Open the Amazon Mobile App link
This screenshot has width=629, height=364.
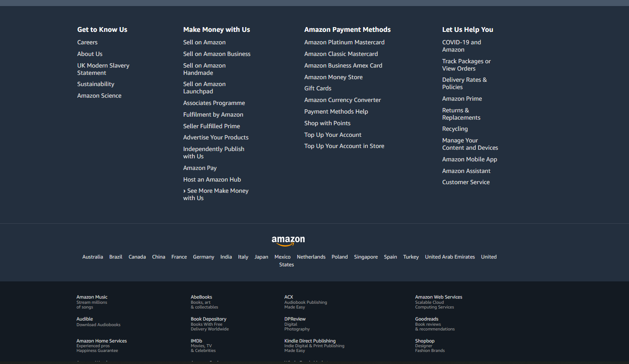pos(470,159)
